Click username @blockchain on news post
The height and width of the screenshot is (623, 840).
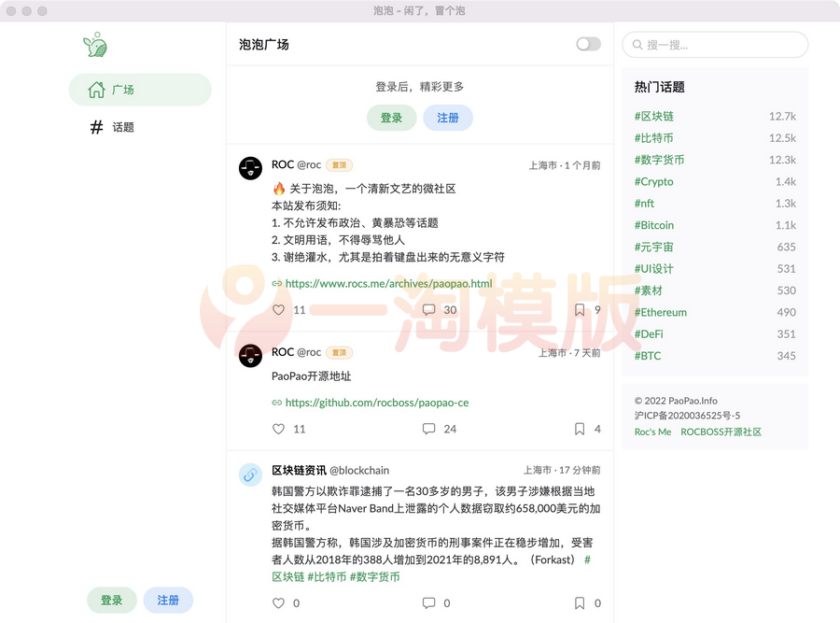(359, 470)
